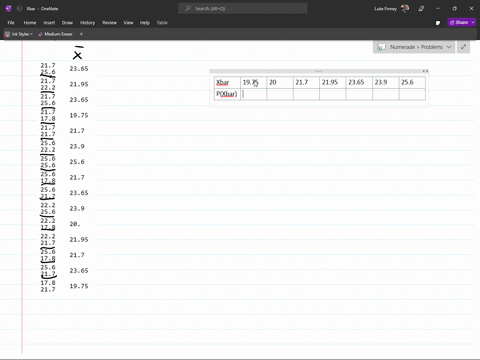Viewport: 480px width, 360px height.
Task: Click the notebook icon beside Numerade
Action: [x=381, y=47]
